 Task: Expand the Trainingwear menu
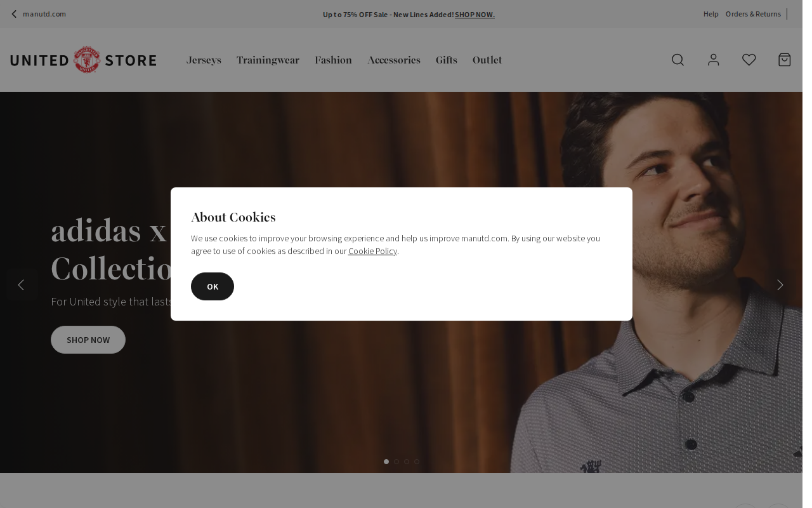pos(268,60)
